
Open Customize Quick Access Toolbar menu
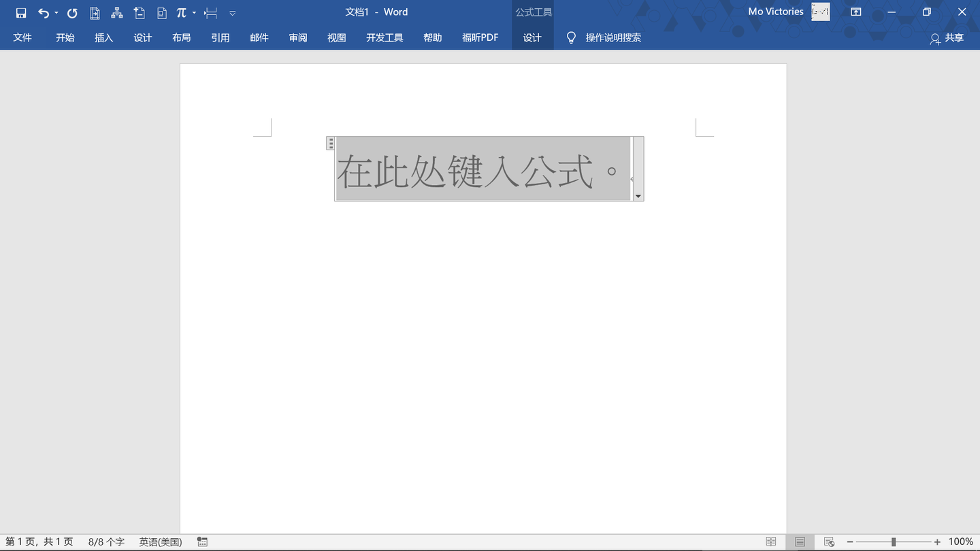point(233,13)
